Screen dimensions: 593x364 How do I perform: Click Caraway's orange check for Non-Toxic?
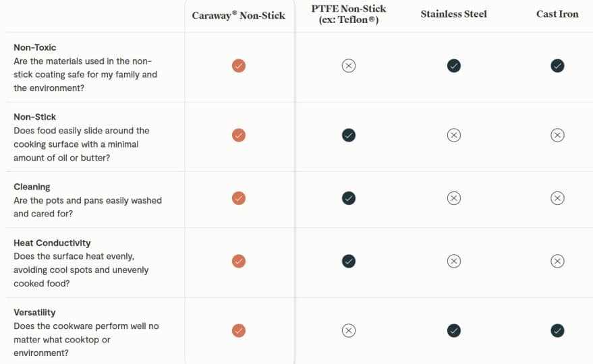(x=239, y=65)
